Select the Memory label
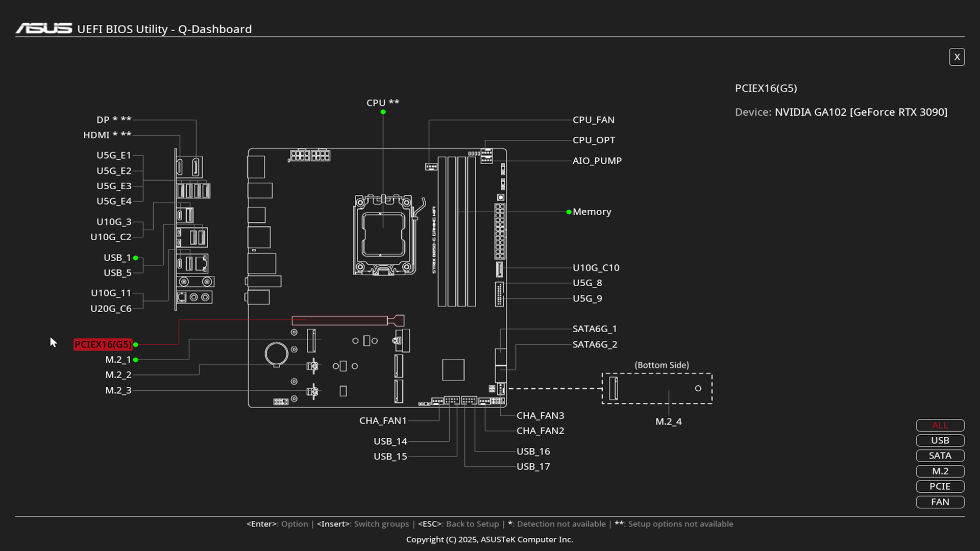The image size is (980, 551). (592, 212)
